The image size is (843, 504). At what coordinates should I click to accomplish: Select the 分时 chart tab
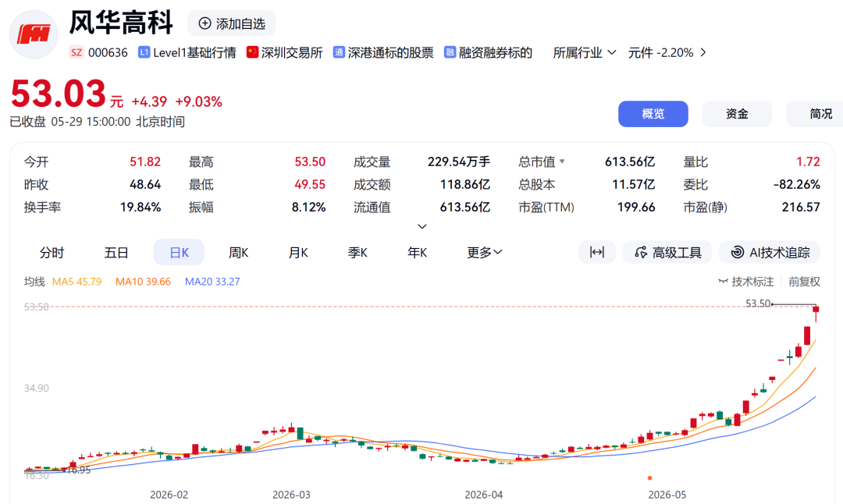click(52, 252)
